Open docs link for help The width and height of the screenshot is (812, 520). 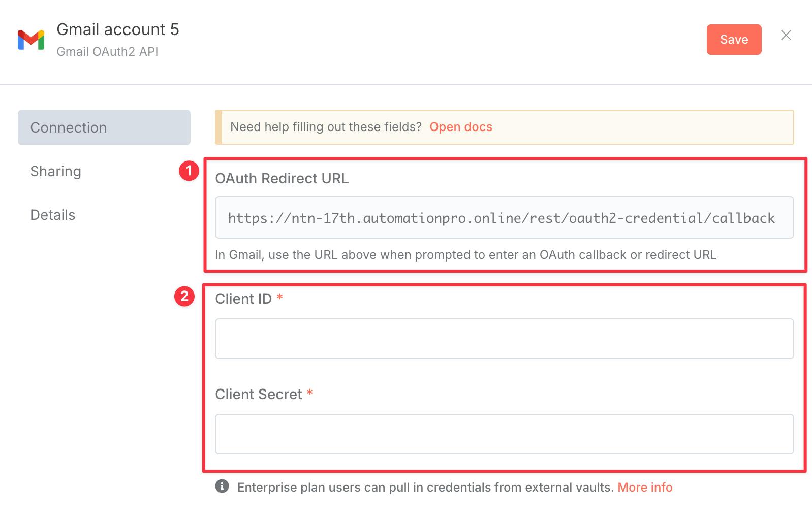click(x=461, y=127)
